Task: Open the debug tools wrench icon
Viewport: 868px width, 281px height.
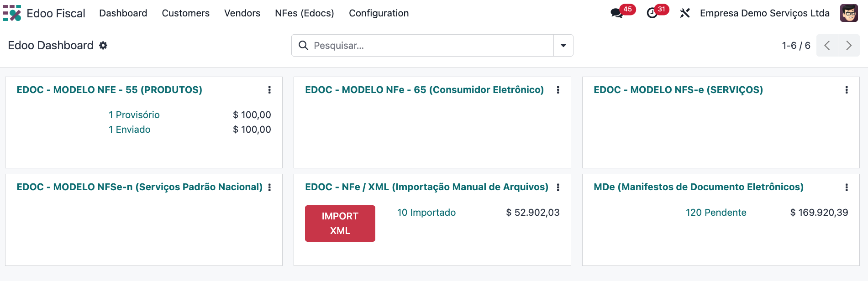Action: point(684,13)
